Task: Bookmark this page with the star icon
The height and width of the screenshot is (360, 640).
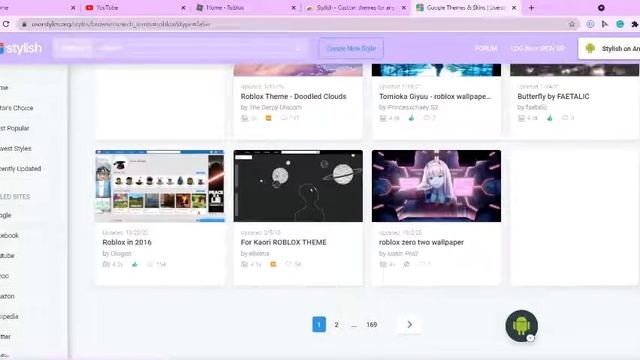Action: 572,24
